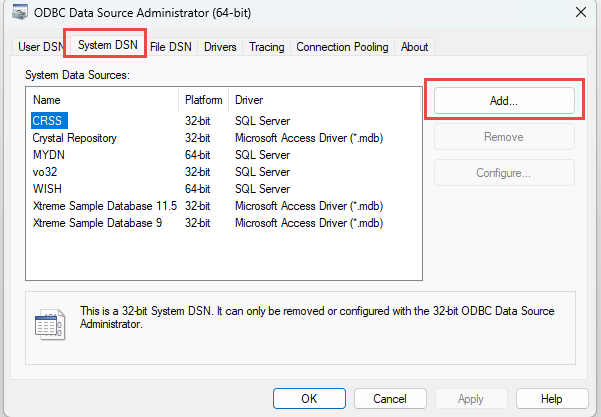Select the vo32 data source row
Screen dimensions: 601x417
(x=45, y=171)
